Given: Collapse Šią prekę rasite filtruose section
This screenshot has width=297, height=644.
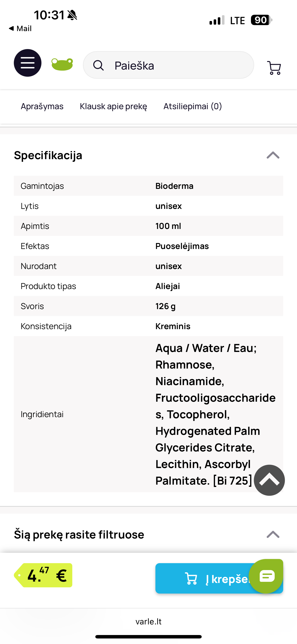Looking at the screenshot, I should coord(273,534).
